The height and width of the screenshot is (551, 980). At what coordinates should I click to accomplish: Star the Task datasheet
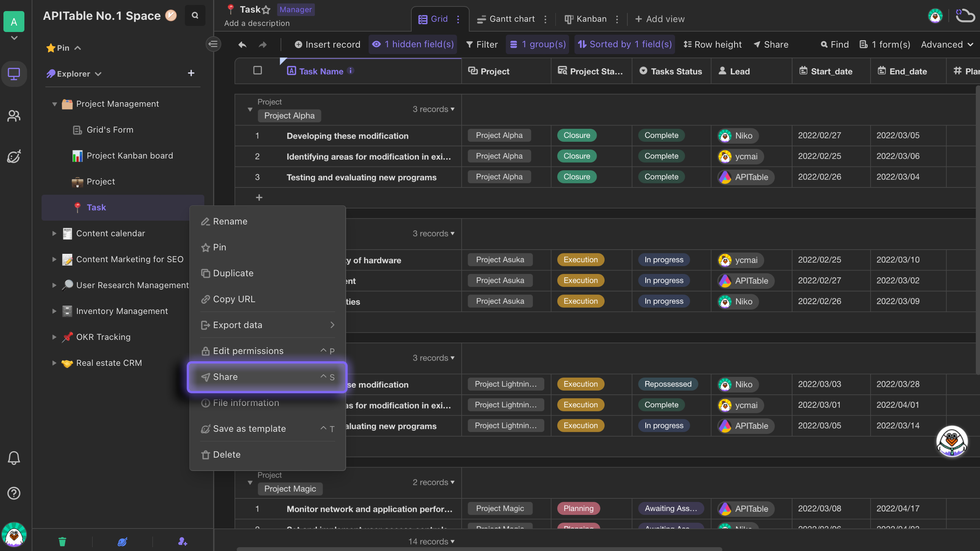[x=266, y=10]
